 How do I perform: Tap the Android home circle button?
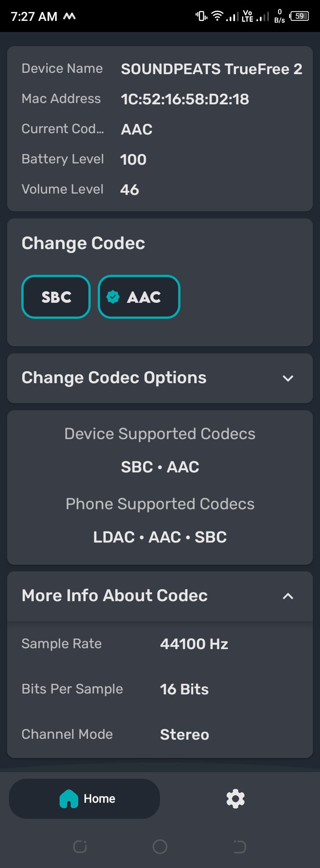tap(160, 847)
